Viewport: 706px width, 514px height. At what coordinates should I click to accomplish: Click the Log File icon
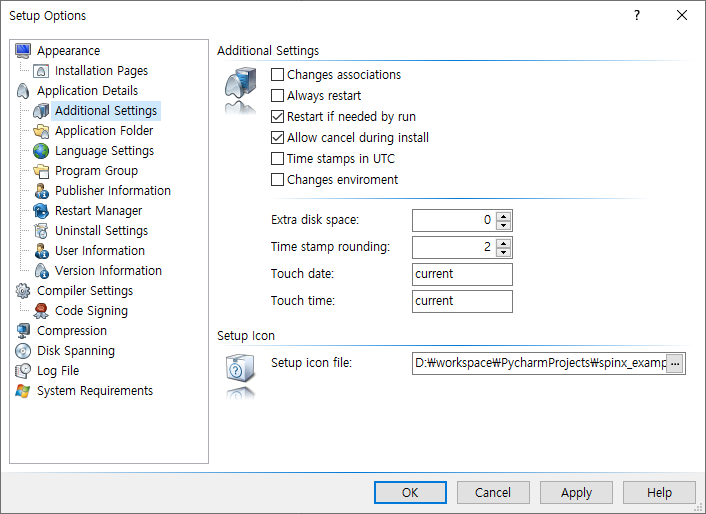click(x=23, y=370)
